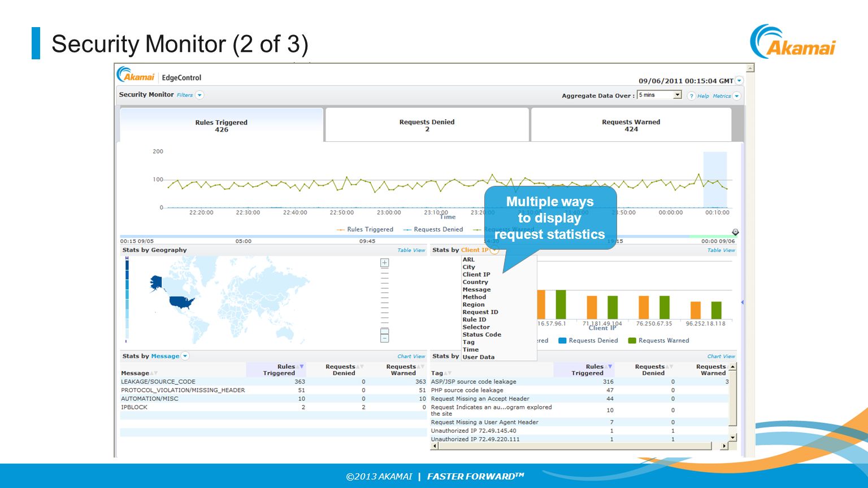Click Requests Warned green legend swatch in bar chart
Screen dimensions: 868x488
click(632, 341)
